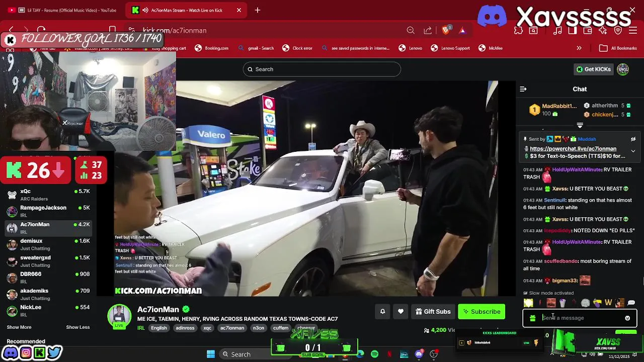This screenshot has width=644, height=362.
Task: Open Brave Shields lion icon
Action: [446, 31]
